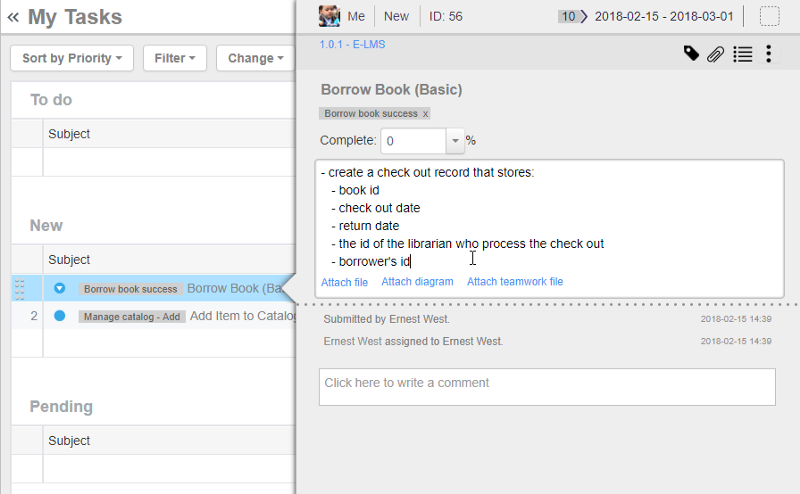Expand the Complete percentage dropdown arrow
800x494 pixels.
click(x=456, y=141)
